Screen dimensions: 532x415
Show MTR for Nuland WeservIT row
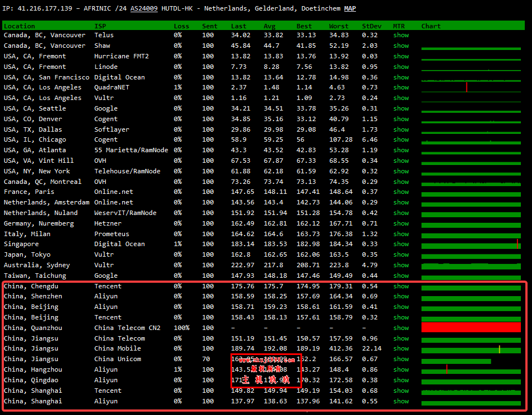pyautogui.click(x=401, y=213)
